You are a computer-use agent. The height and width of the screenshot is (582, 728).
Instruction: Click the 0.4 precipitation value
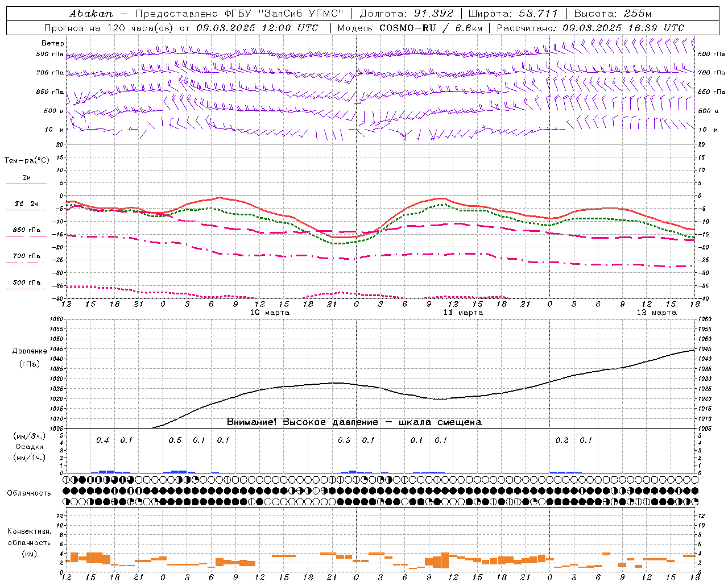(x=102, y=440)
